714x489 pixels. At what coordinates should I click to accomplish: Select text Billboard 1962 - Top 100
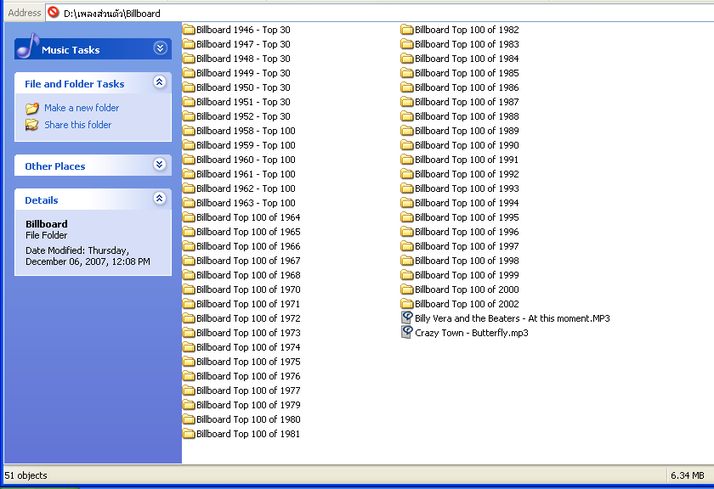pyautogui.click(x=246, y=188)
